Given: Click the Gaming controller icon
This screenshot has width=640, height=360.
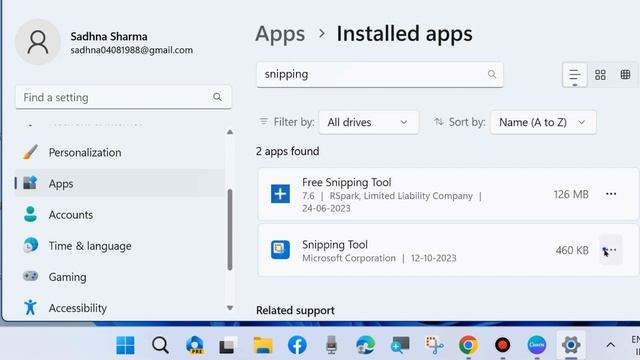Looking at the screenshot, I should (30, 276).
